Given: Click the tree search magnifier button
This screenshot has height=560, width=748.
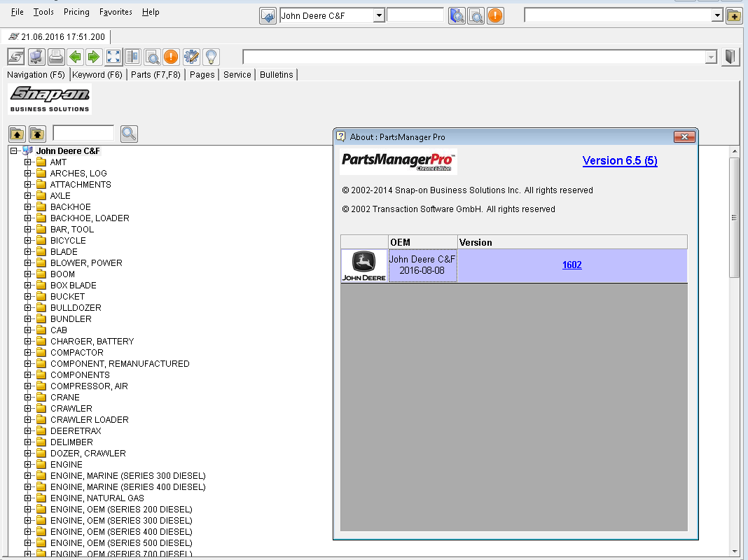Looking at the screenshot, I should click(129, 134).
